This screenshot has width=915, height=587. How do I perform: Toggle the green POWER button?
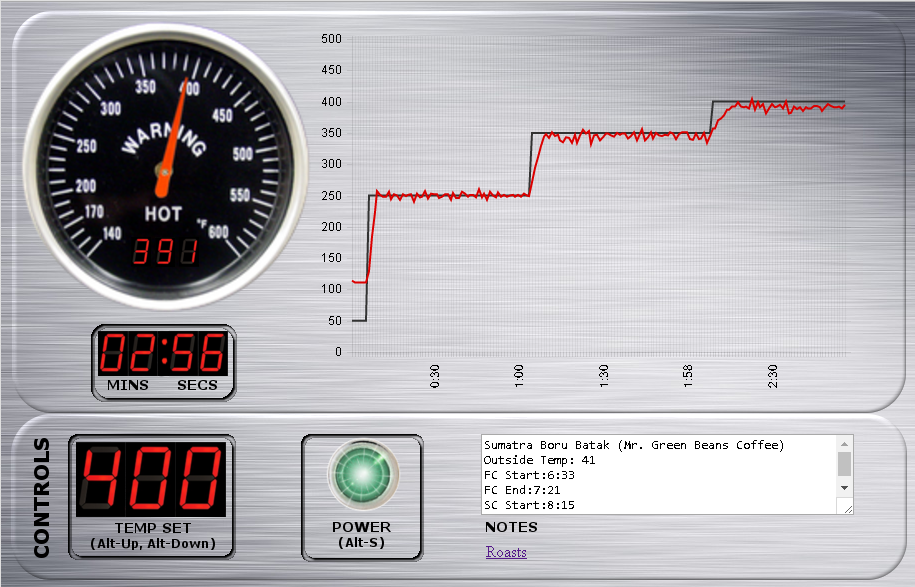click(362, 472)
